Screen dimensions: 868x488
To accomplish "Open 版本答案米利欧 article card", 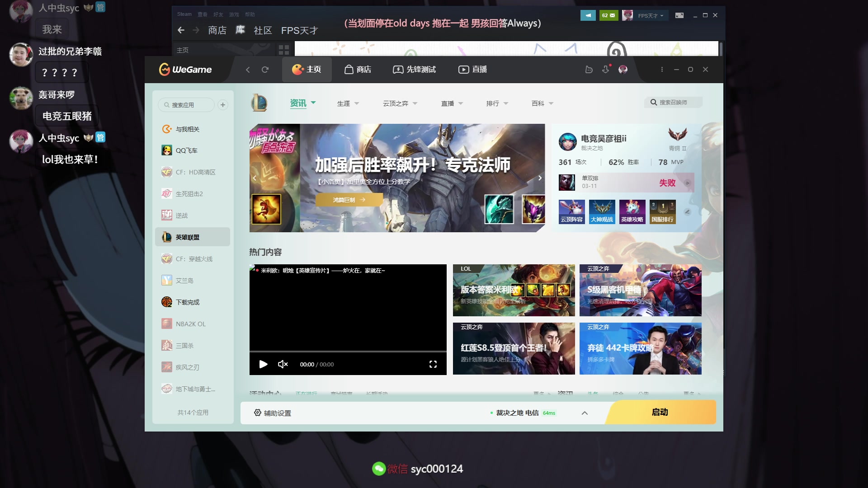I will pyautogui.click(x=514, y=290).
